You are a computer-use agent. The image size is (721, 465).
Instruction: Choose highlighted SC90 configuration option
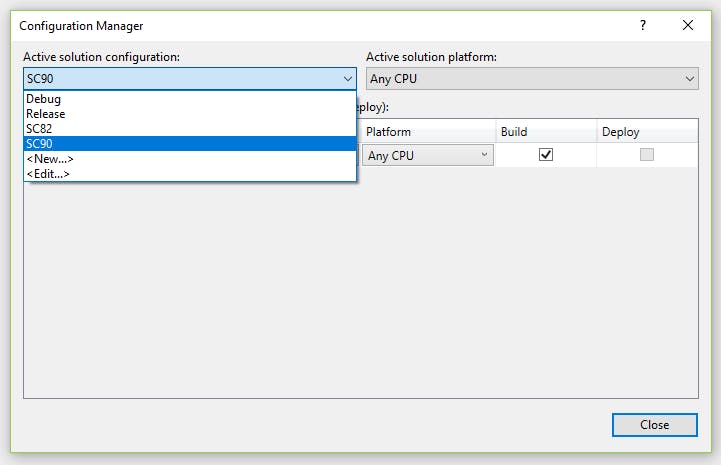click(190, 144)
